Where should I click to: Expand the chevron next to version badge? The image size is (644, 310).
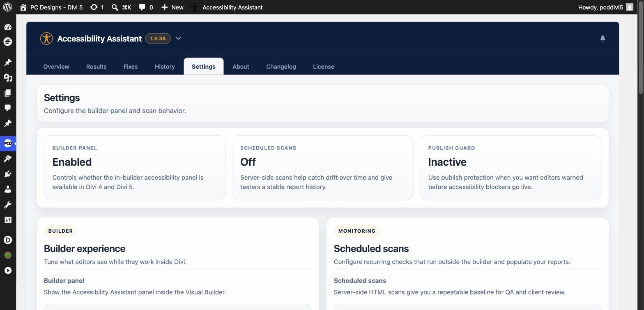tap(178, 38)
